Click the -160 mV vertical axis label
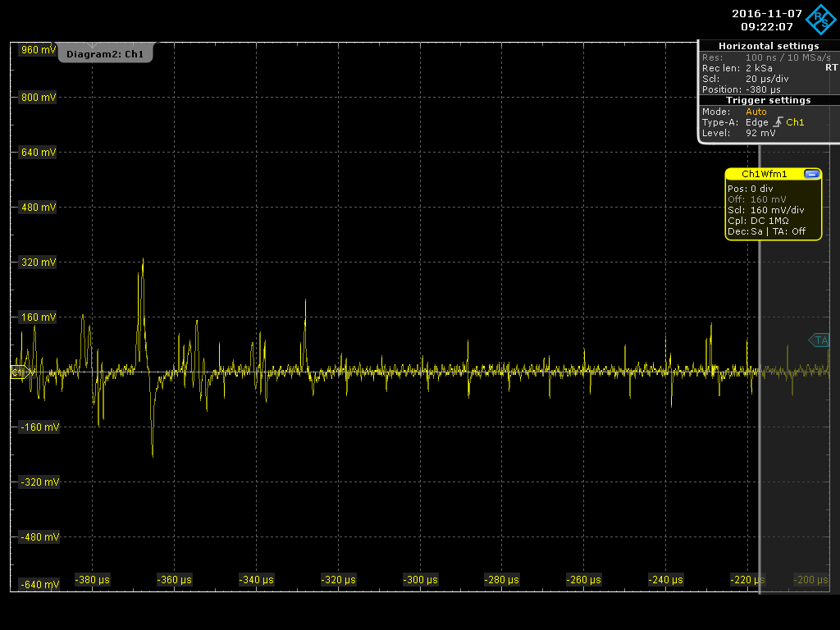840x630 pixels. tap(39, 427)
